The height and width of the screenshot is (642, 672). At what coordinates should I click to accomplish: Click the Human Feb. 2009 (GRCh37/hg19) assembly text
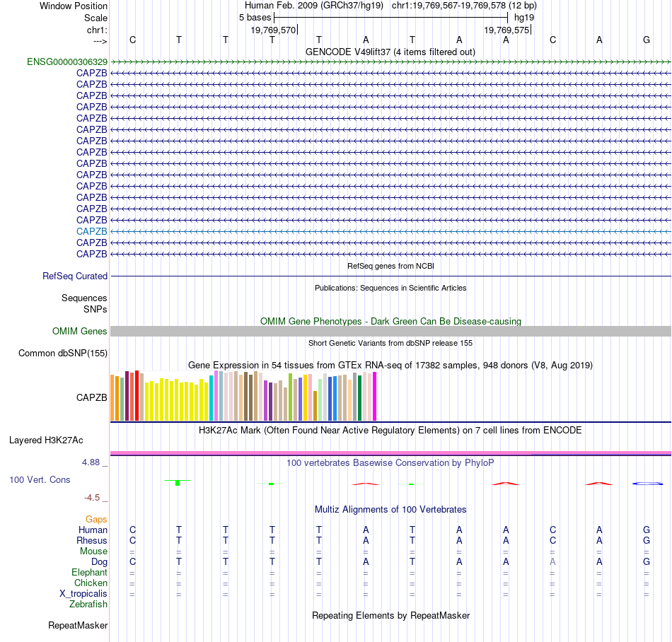click(x=315, y=6)
